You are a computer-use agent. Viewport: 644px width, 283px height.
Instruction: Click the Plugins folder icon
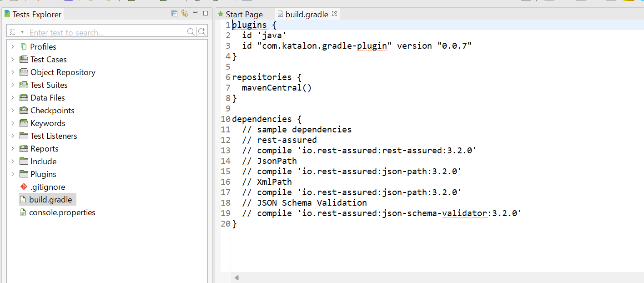click(24, 174)
